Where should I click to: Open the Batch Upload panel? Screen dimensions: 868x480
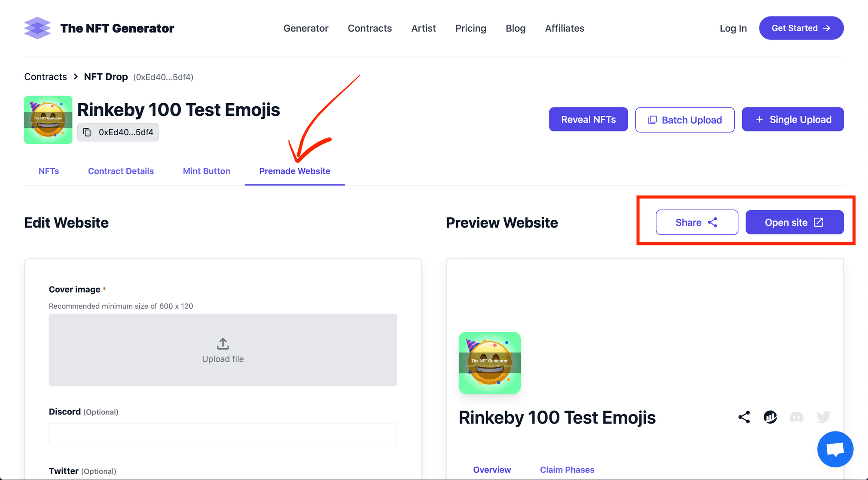coord(684,119)
